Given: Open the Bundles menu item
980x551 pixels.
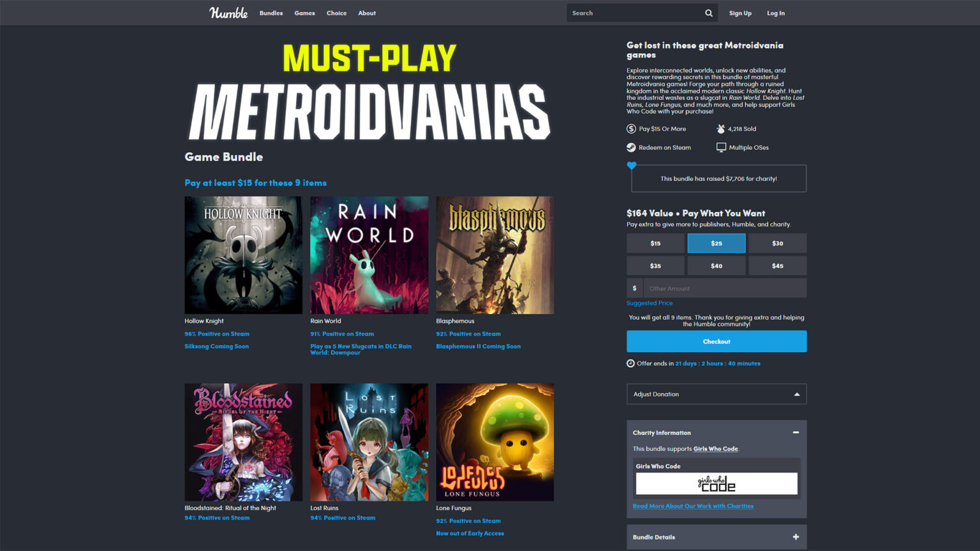Looking at the screenshot, I should point(271,13).
